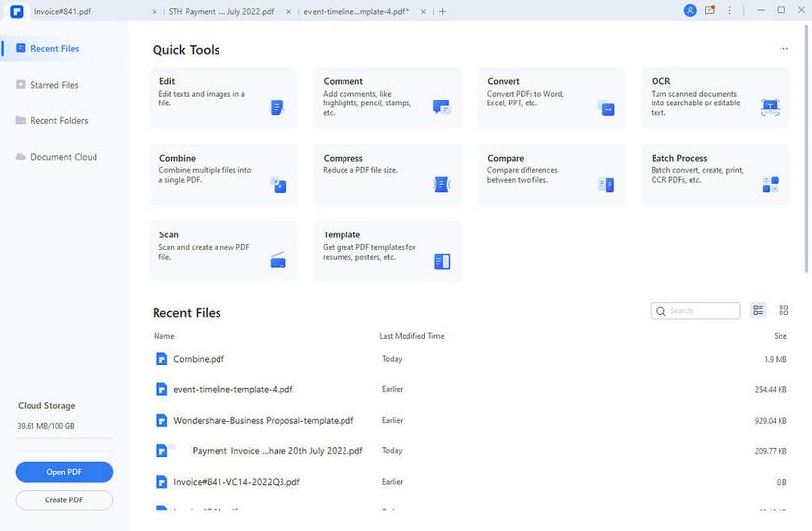Click the event-timeline-template-4.pdf file icon
This screenshot has width=812, height=531.
pos(162,389)
